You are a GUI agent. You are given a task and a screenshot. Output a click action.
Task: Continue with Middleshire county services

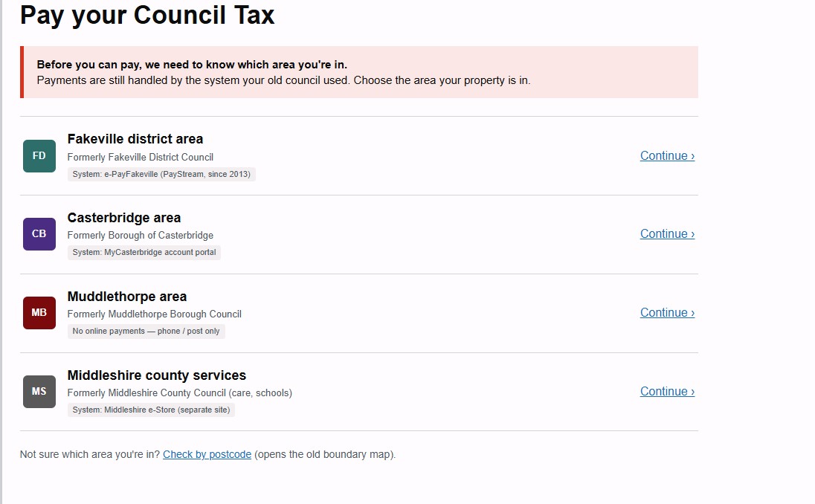coord(667,391)
